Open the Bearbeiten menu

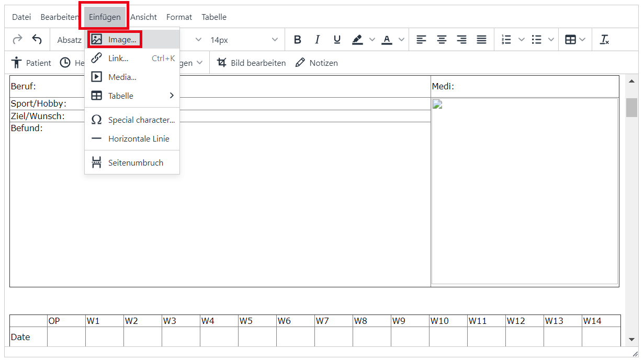60,17
